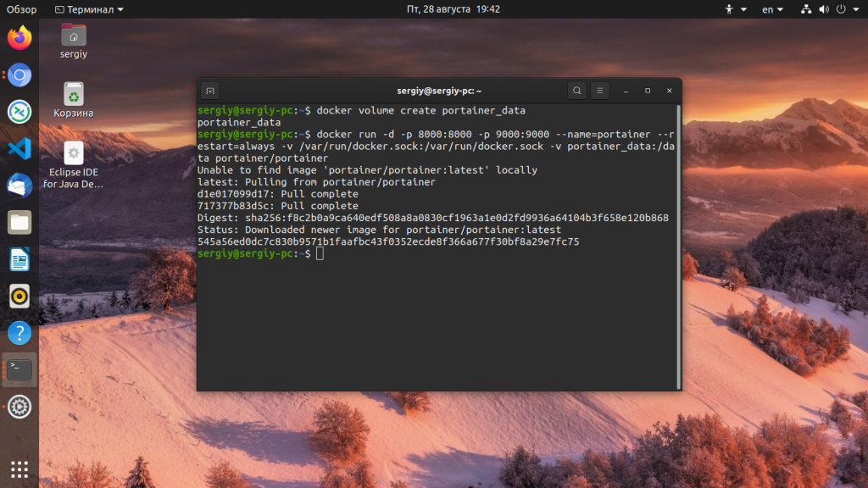Screen dimensions: 868x488
Task: Maximize the terminal window
Action: click(x=647, y=91)
